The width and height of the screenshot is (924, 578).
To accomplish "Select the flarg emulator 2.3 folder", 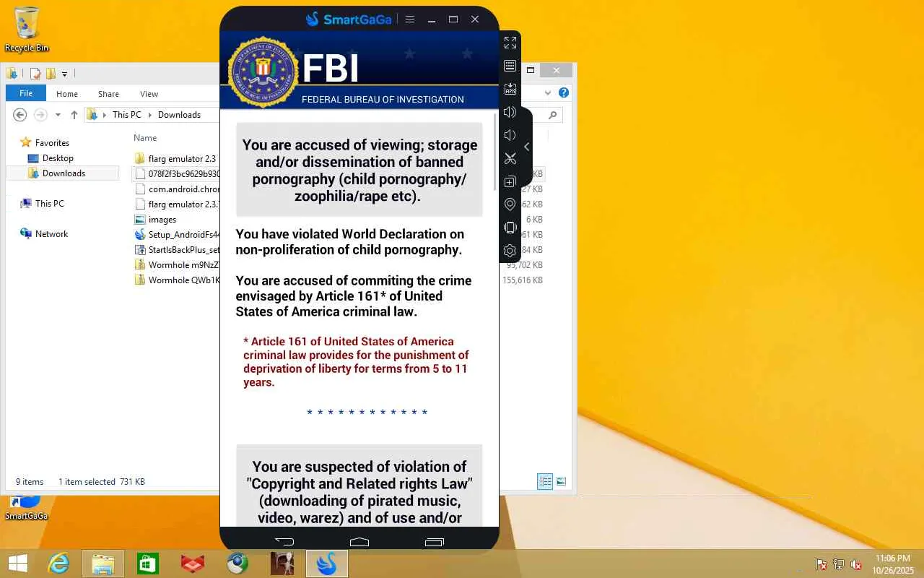I will coord(176,159).
